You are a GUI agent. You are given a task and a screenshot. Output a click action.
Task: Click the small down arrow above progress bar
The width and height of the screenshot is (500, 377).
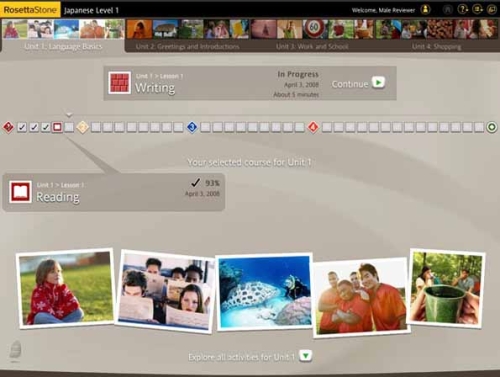pyautogui.click(x=69, y=115)
